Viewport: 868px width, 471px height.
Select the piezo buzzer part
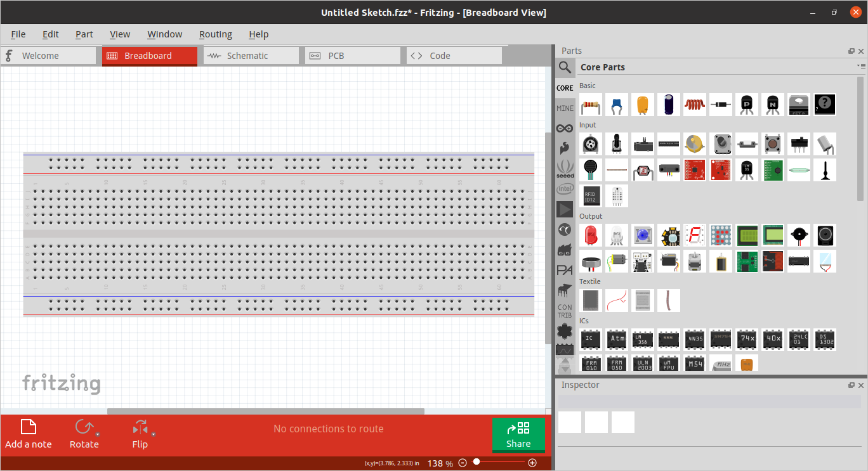pyautogui.click(x=799, y=235)
